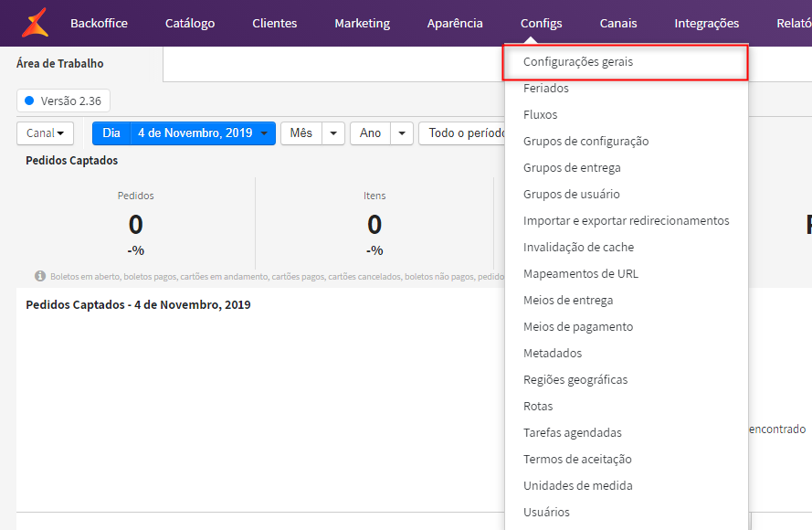Viewport: 812px width, 530px height.
Task: Open the Aparência menu
Action: click(455, 24)
